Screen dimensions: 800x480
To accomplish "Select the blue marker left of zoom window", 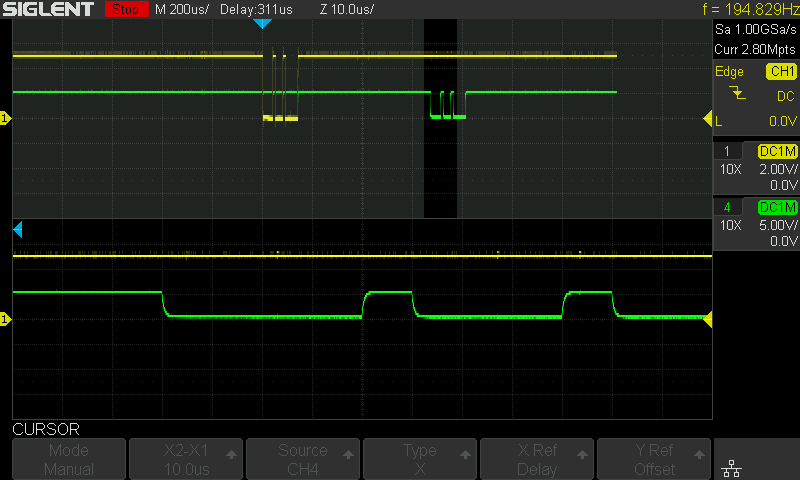I will 17,231.
